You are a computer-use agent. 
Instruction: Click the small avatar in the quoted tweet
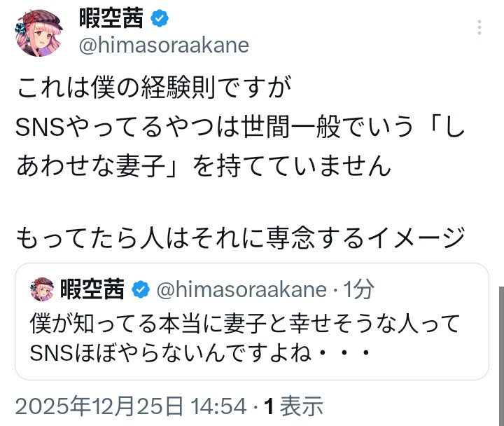coord(41,289)
